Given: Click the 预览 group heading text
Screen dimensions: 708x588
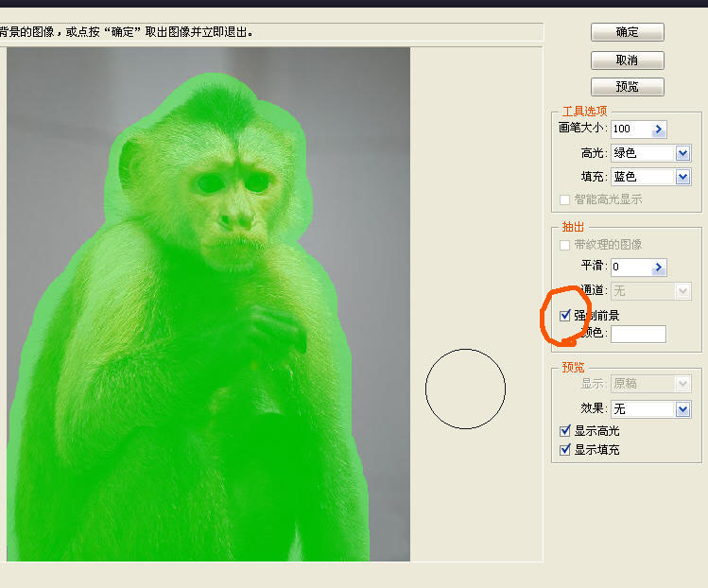Looking at the screenshot, I should pyautogui.click(x=573, y=367).
